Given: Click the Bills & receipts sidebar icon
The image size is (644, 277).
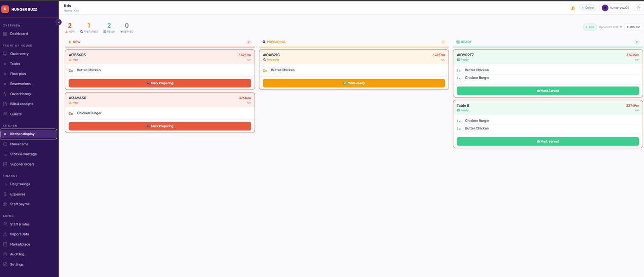Looking at the screenshot, I should point(5,104).
